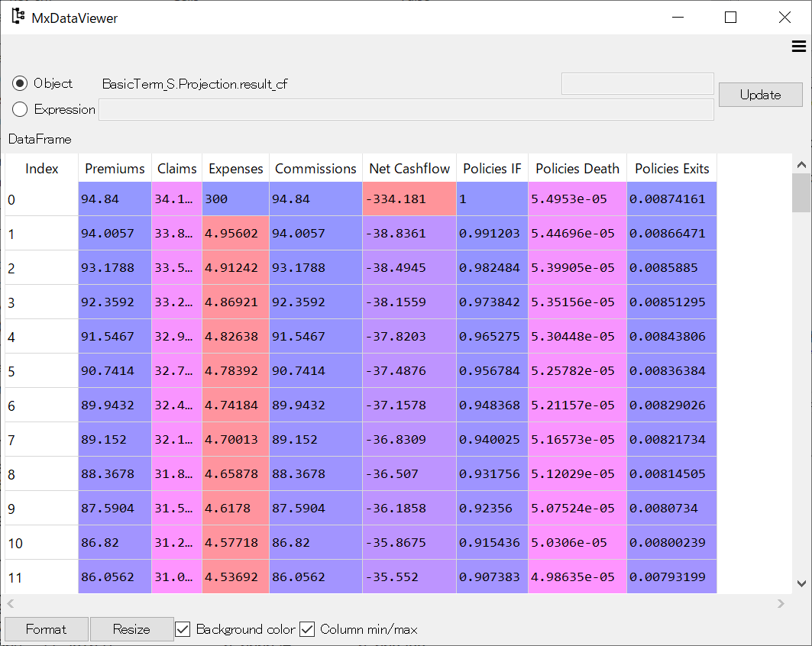Click Policies IF cell 0.907383
The width and height of the screenshot is (812, 646).
(492, 577)
